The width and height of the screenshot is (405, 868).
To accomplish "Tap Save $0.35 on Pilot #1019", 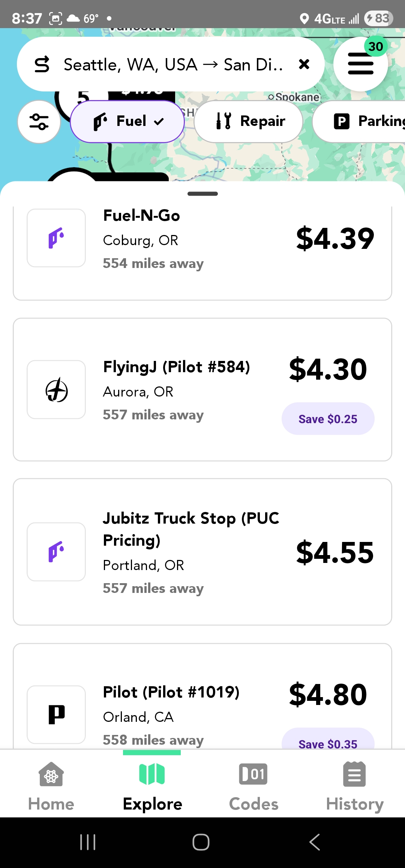I will tap(328, 742).
